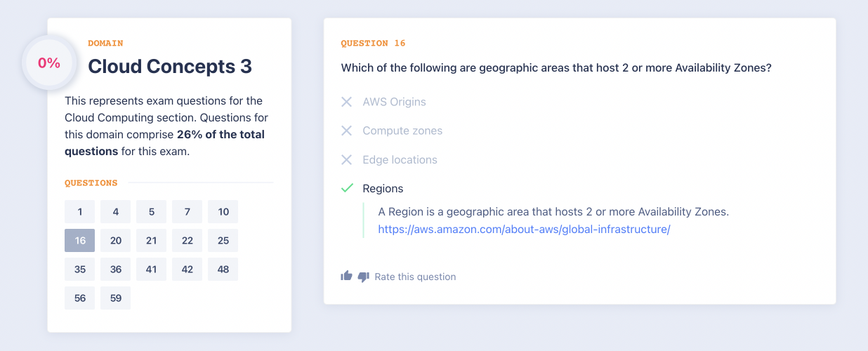Navigate to question 42

pyautogui.click(x=188, y=269)
